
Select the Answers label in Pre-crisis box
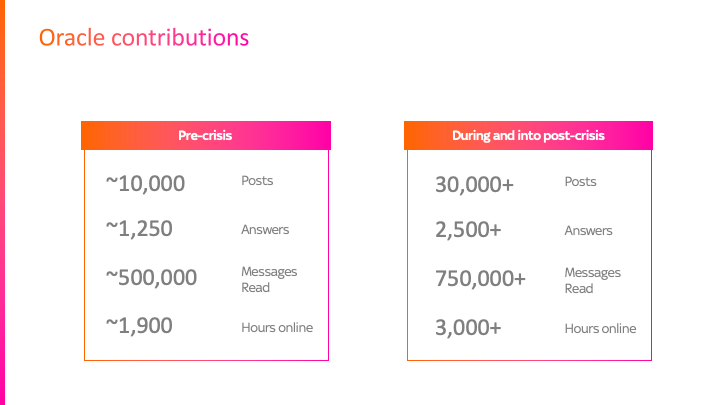(x=265, y=229)
